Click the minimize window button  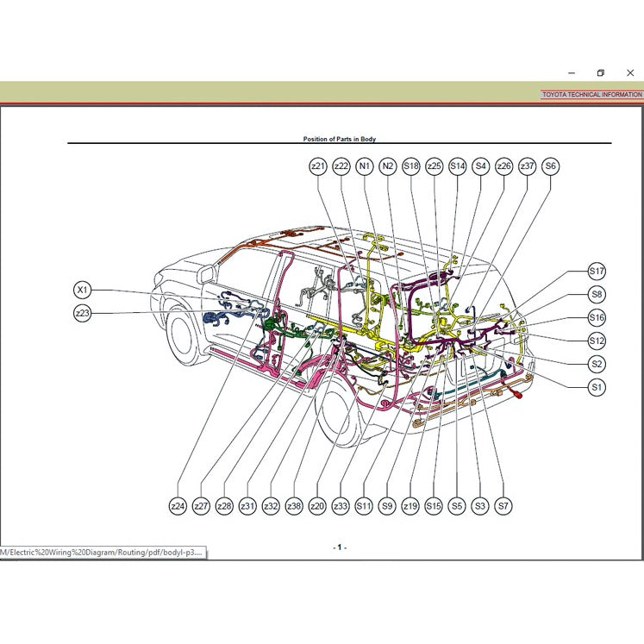coord(572,73)
